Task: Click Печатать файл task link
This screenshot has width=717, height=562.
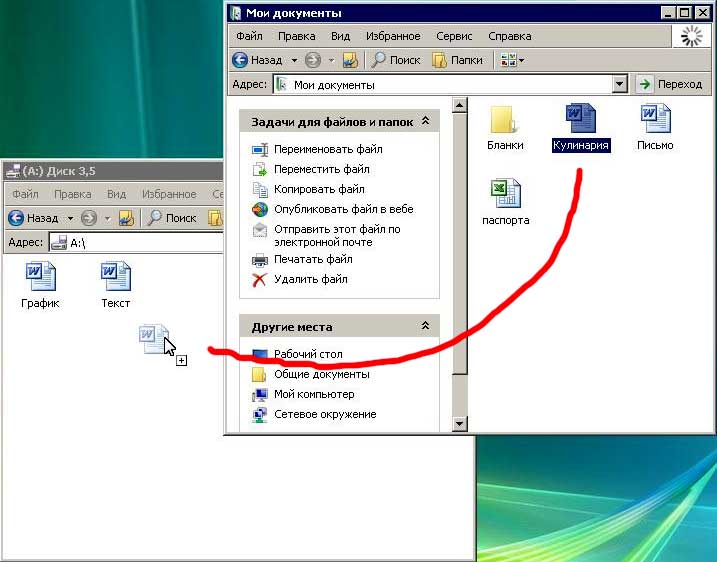Action: point(313,259)
